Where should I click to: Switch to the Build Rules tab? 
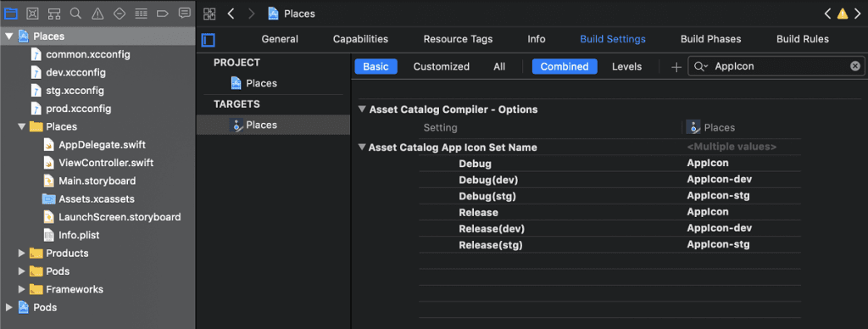[803, 39]
